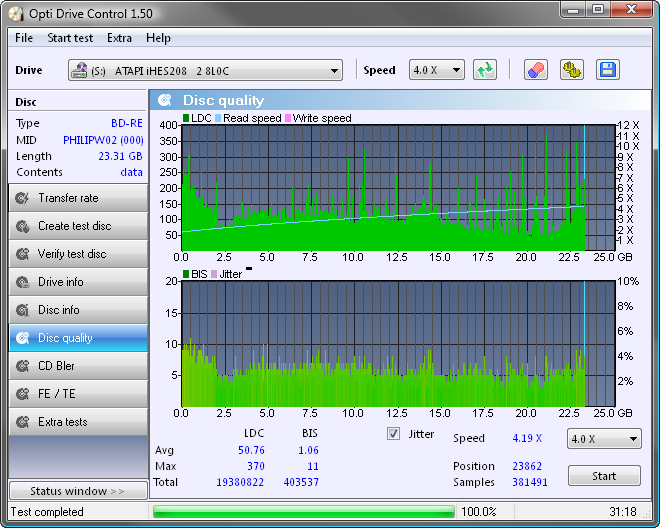Open the FE / TE test
Screen dimensions: 660x528
pos(78,394)
